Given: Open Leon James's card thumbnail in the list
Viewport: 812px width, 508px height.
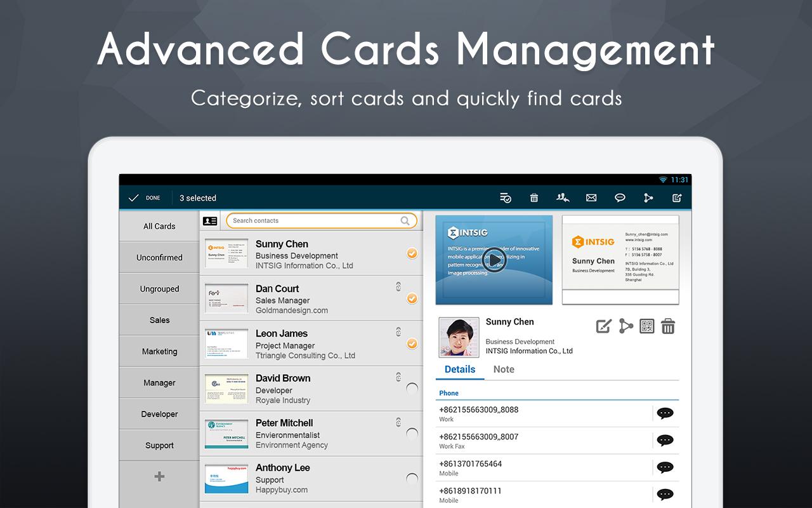Looking at the screenshot, I should 226,344.
